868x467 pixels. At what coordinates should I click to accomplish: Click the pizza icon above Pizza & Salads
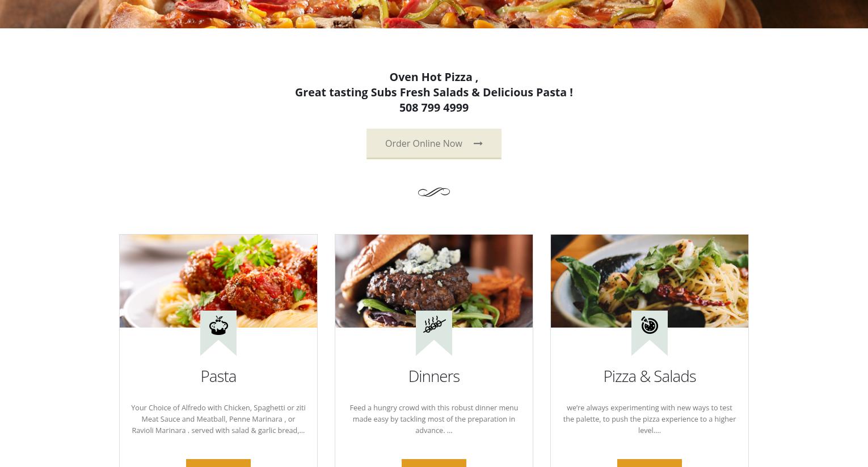pos(650,325)
